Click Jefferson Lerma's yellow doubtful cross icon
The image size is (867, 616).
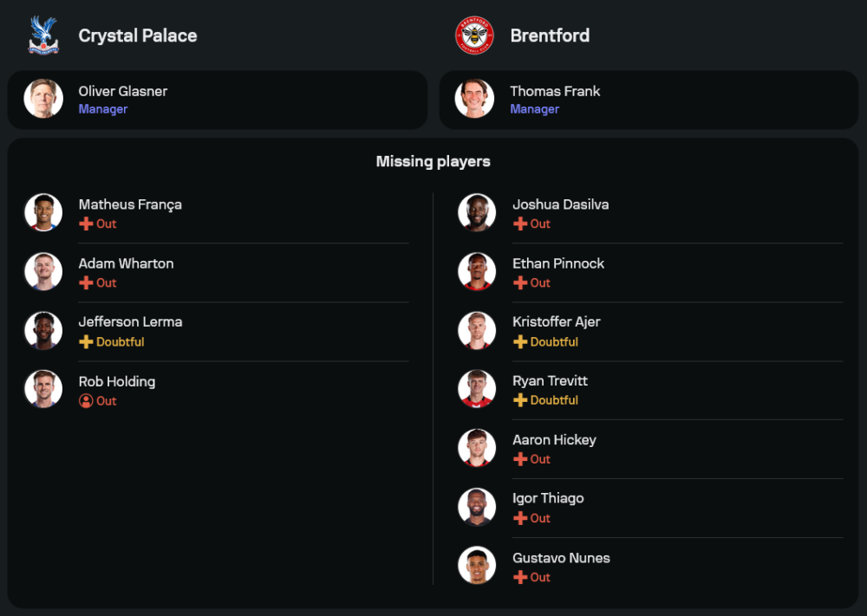[x=86, y=342]
